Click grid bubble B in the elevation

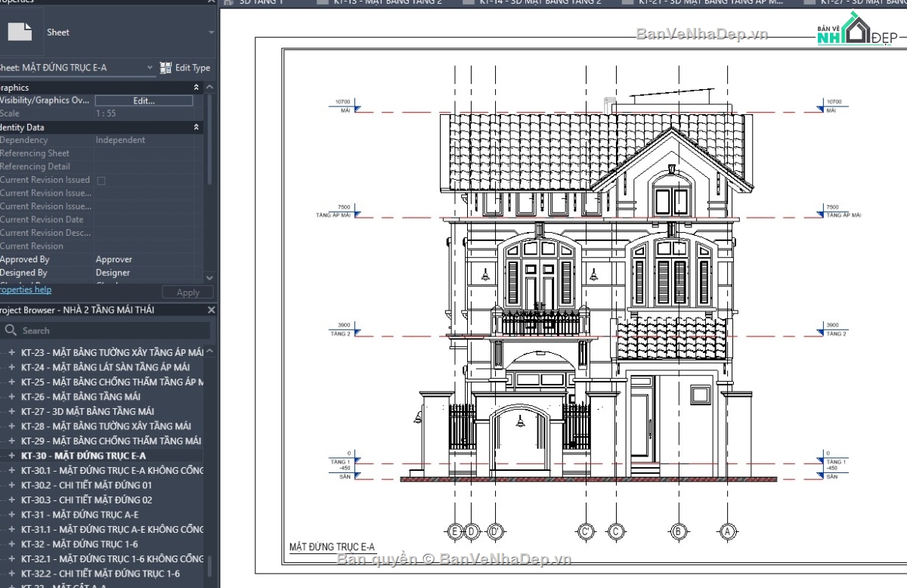679,531
